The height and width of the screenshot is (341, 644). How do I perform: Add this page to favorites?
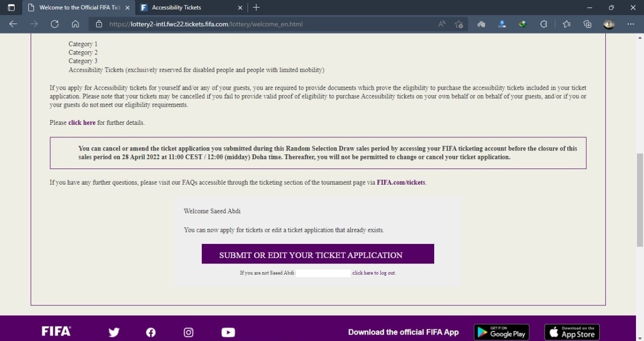459,24
